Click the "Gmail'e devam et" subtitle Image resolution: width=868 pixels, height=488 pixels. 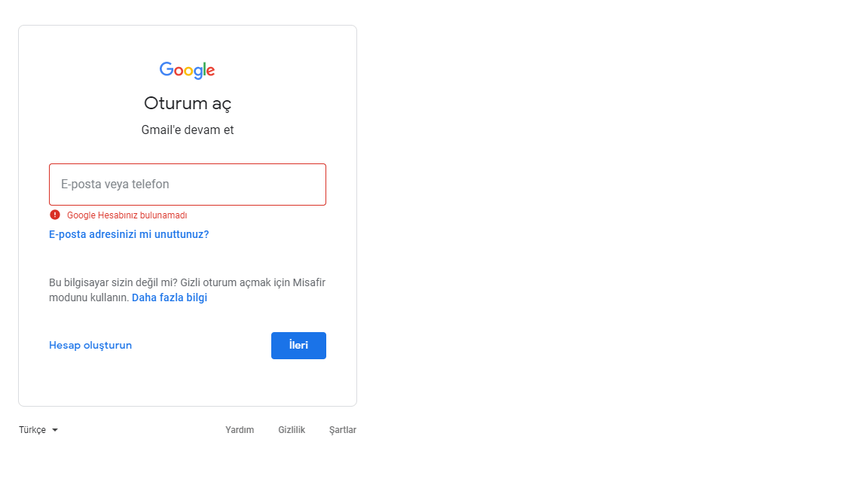click(188, 130)
